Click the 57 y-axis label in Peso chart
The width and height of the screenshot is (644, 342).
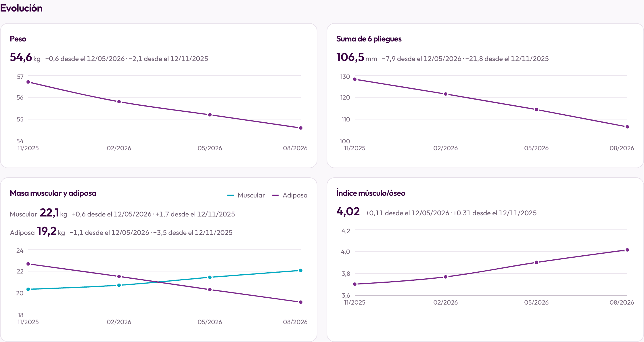click(20, 77)
